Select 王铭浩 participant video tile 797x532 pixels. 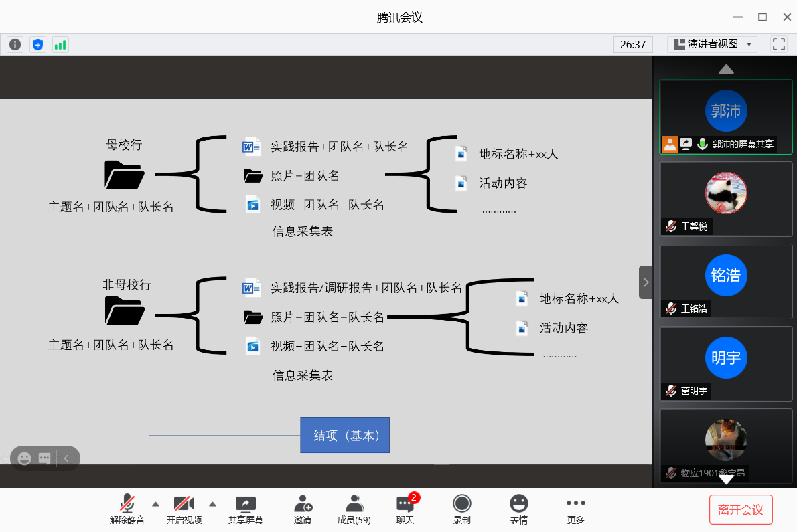click(x=726, y=280)
